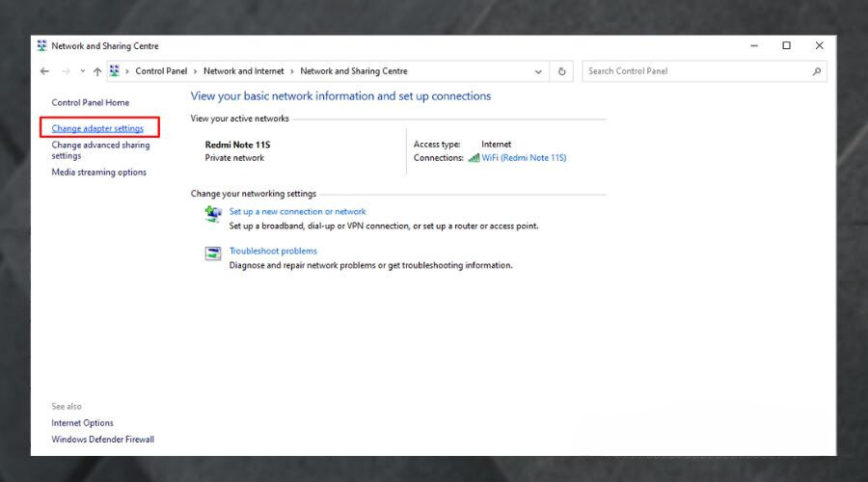Open Windows Defender Firewall link
The height and width of the screenshot is (482, 868).
(x=102, y=440)
